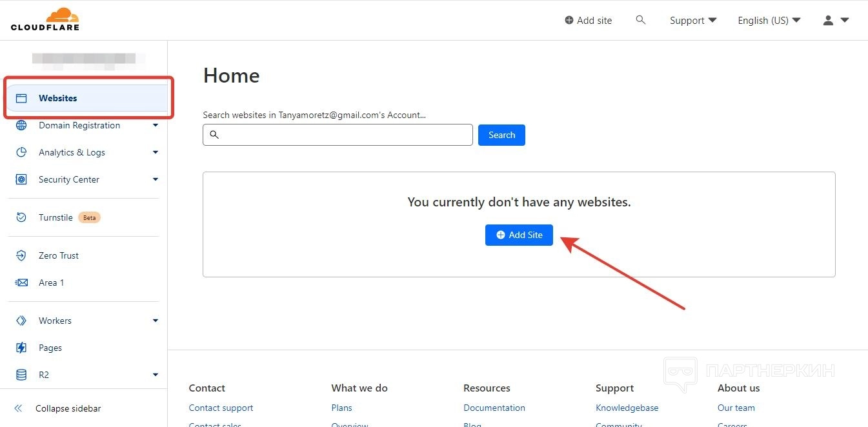
Task: Click "You currently don't have any websites." text
Action: tap(519, 202)
